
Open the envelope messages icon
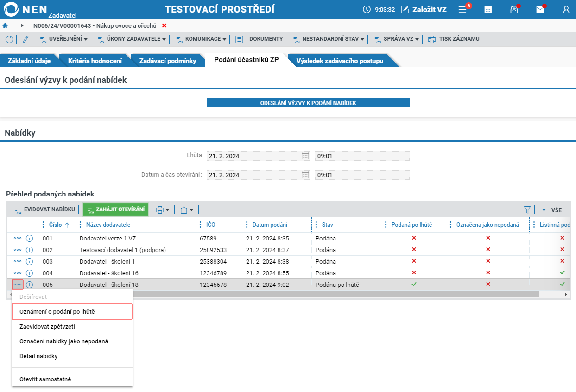tap(540, 9)
